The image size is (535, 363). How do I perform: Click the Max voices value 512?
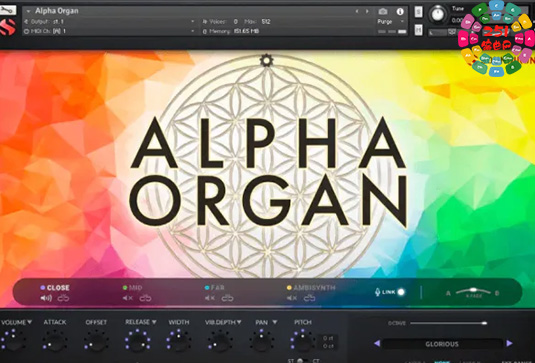pos(266,21)
